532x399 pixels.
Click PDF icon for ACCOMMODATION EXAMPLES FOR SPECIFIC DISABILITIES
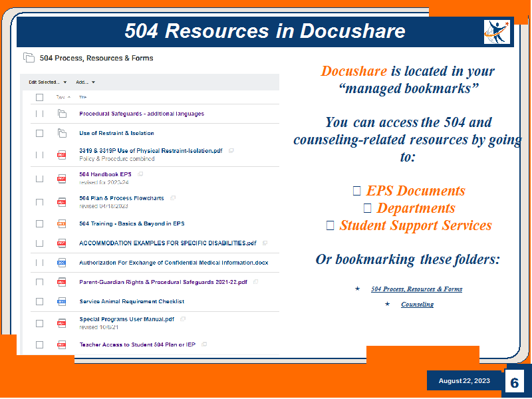61,243
